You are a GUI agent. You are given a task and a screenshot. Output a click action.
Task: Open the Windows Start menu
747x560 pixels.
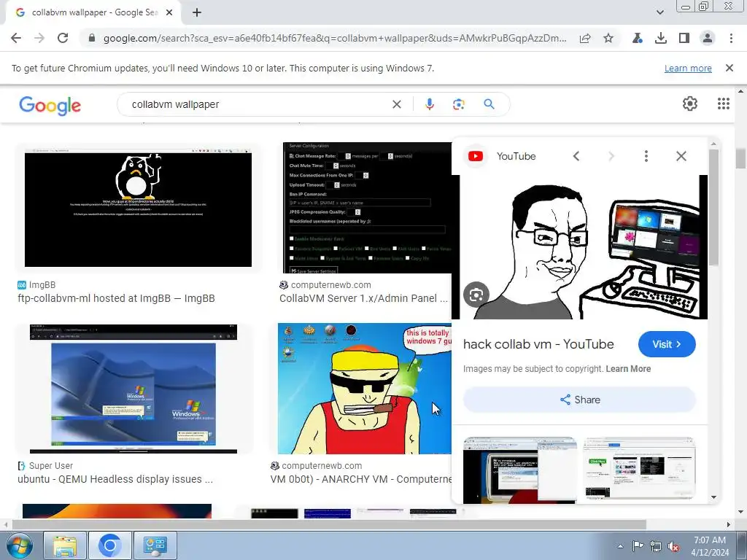pos(19,545)
